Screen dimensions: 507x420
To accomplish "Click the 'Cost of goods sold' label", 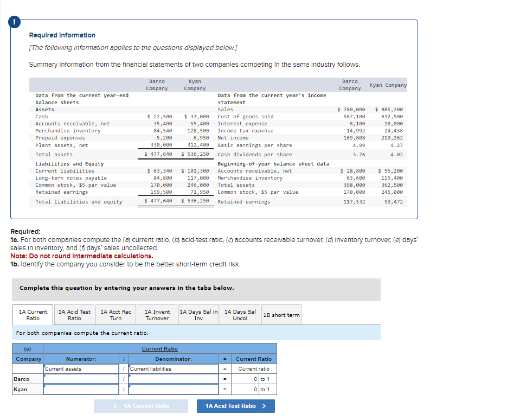I will (x=246, y=117).
